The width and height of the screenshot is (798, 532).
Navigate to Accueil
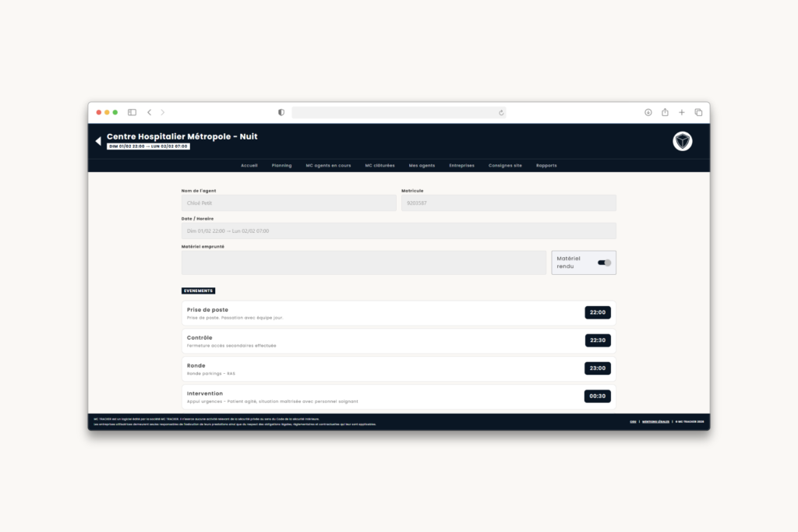pyautogui.click(x=249, y=165)
